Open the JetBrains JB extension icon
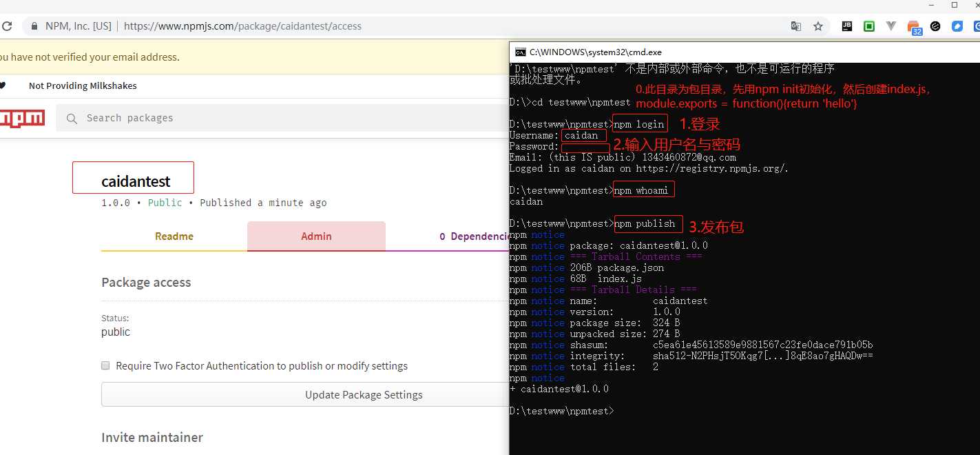This screenshot has width=980, height=455. [x=847, y=26]
